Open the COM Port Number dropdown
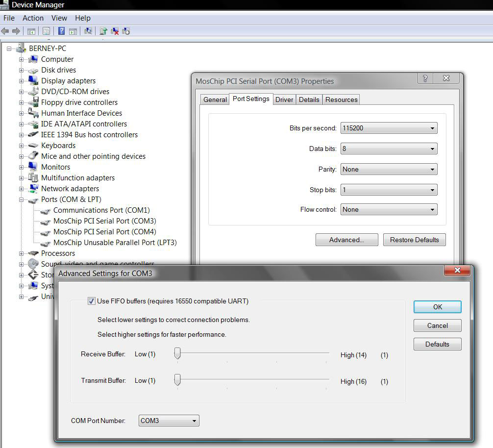Image resolution: width=493 pixels, height=448 pixels. click(169, 421)
